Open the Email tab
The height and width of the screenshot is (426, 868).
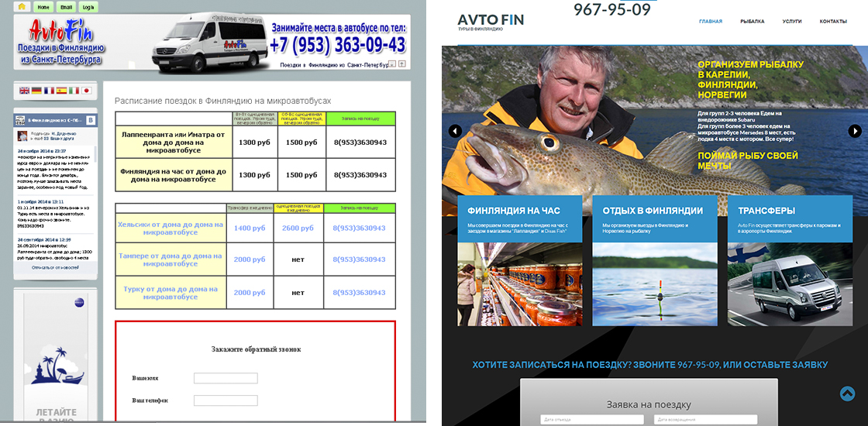[x=66, y=7]
